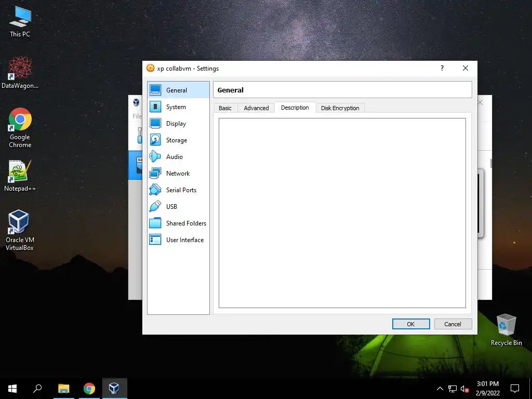Image resolution: width=532 pixels, height=399 pixels.
Task: Open taskbar search magnifier
Action: pyautogui.click(x=37, y=389)
